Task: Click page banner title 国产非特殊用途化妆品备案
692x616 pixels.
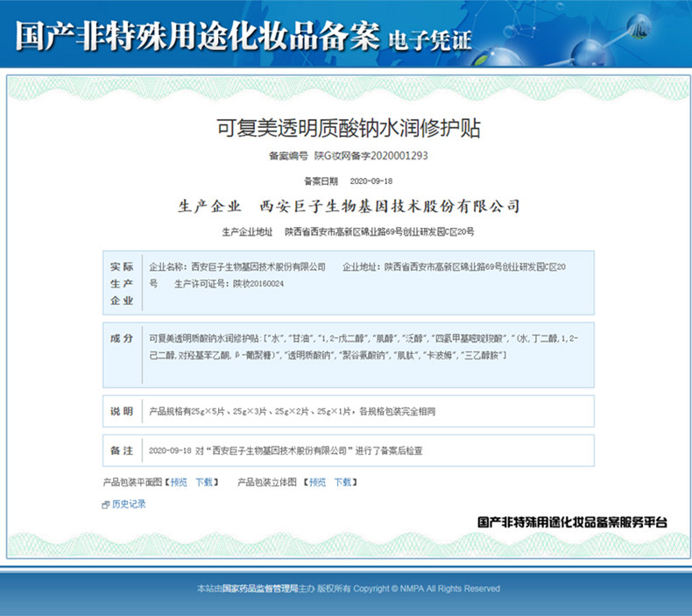Action: click(x=198, y=35)
